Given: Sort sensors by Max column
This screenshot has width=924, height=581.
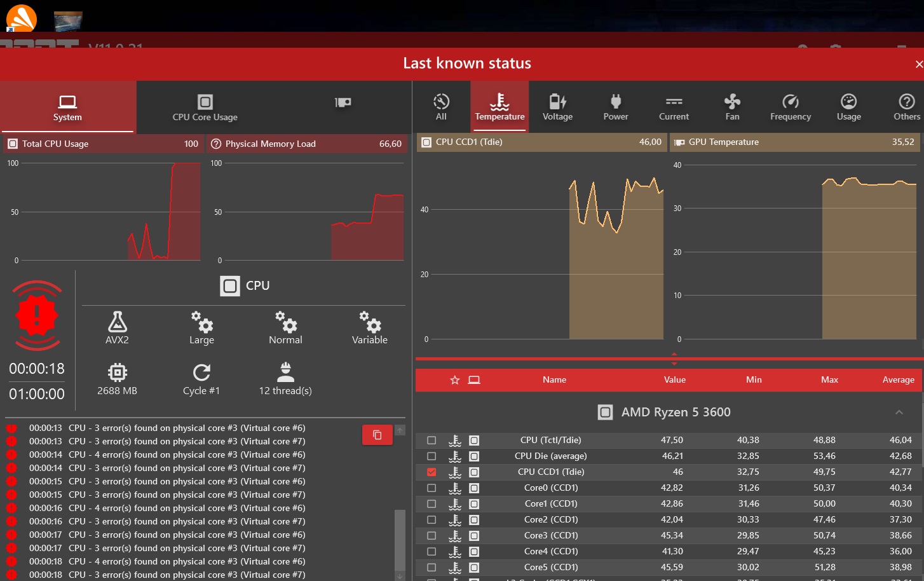Looking at the screenshot, I should point(829,380).
